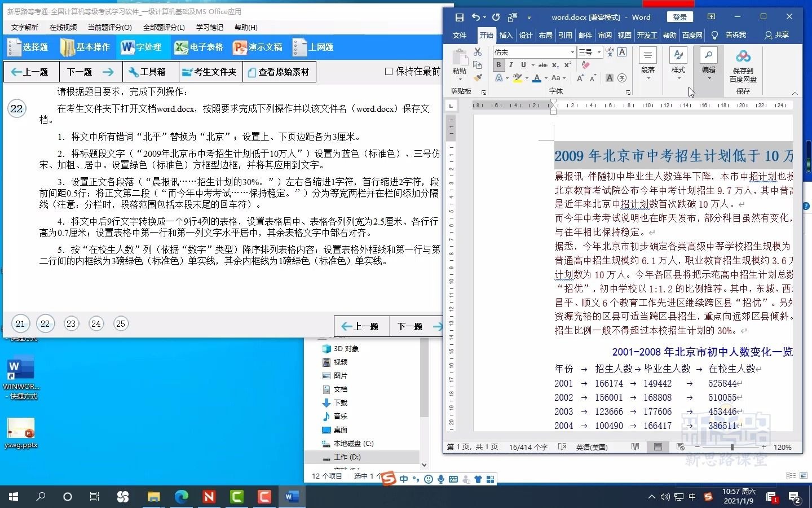Screen dimensions: 812x508
Task: Expand the font color dropdown arrow
Action: 546,78
